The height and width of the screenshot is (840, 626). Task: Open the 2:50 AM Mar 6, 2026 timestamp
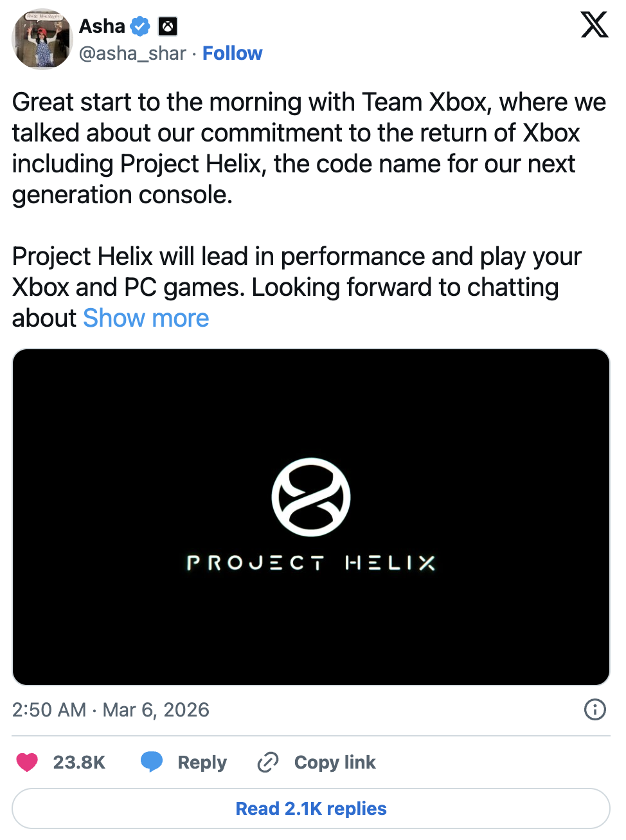(x=111, y=710)
